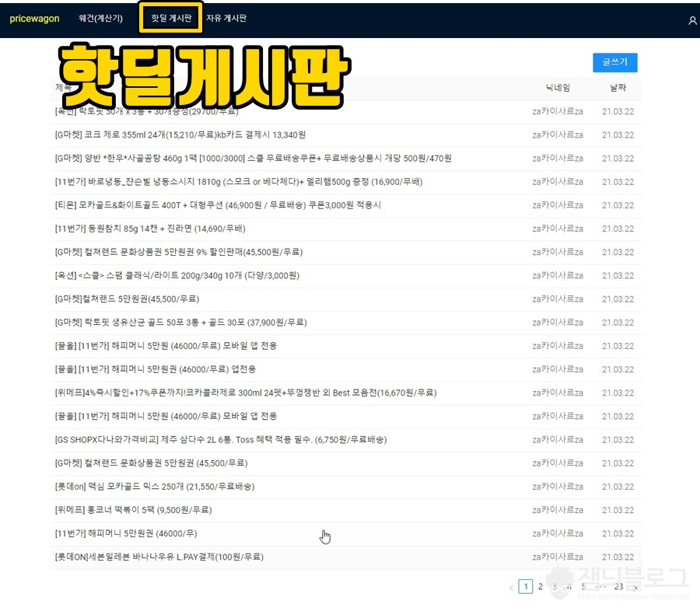This screenshot has width=700, height=611.
Task: Open 락토핏 생유산균 골드 50포 post
Action: [180, 323]
